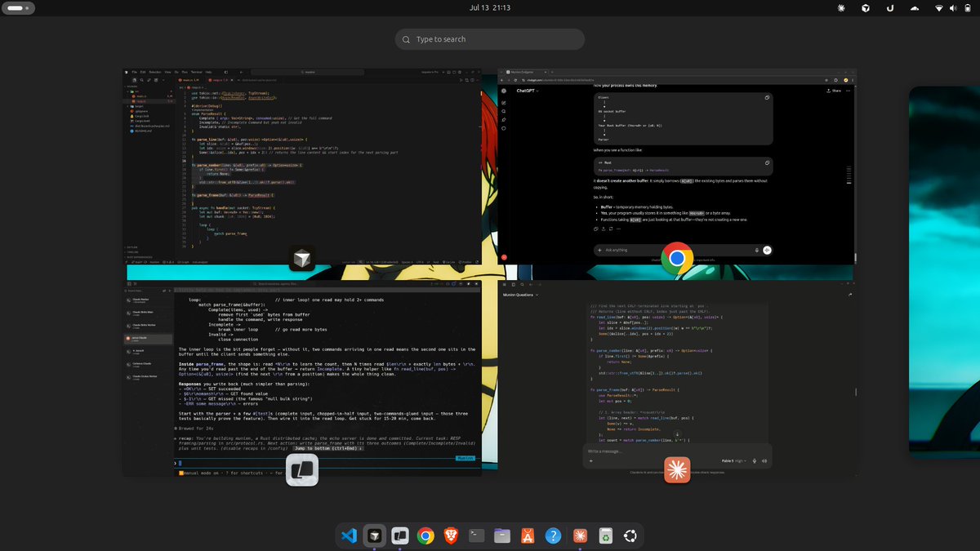
Task: Switch to the resp.rs tab in editor window
Action: tap(222, 80)
